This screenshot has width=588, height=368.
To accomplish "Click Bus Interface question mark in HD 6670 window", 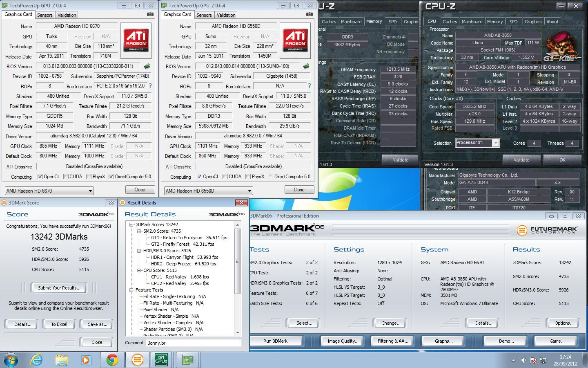I will [150, 86].
